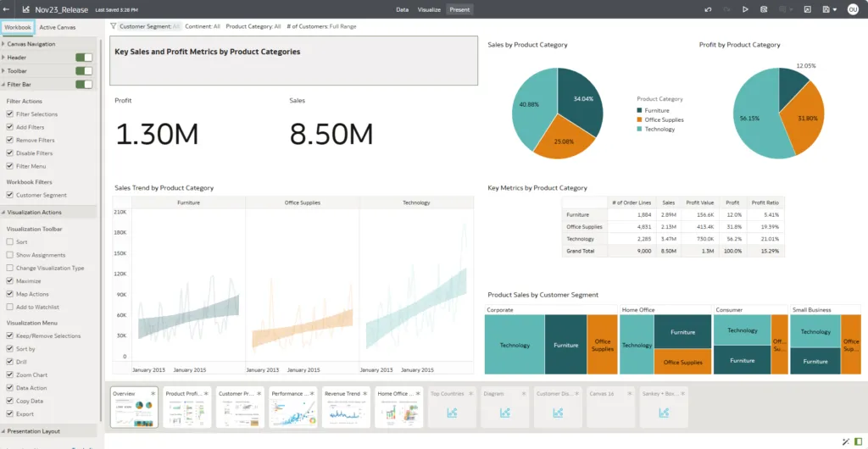Open the OU user avatar menu
868x449 pixels.
click(x=853, y=9)
